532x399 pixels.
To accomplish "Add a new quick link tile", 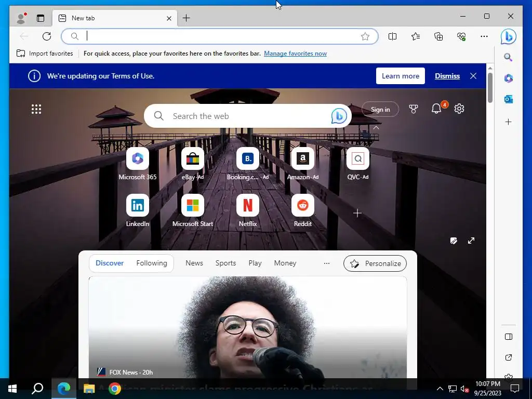I will pyautogui.click(x=357, y=213).
